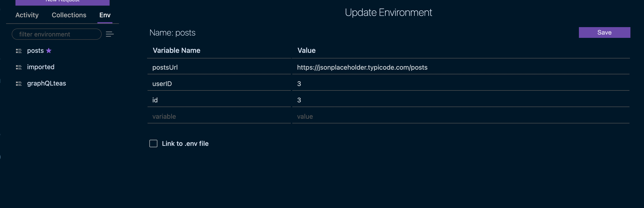Click the list icon of the posts environment
644x208 pixels.
(19, 51)
